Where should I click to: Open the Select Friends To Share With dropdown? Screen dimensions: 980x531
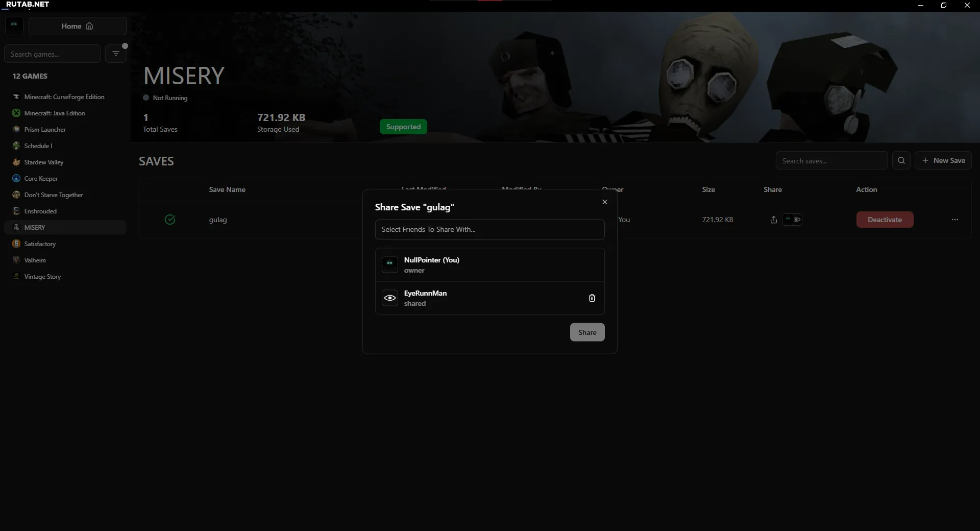489,230
